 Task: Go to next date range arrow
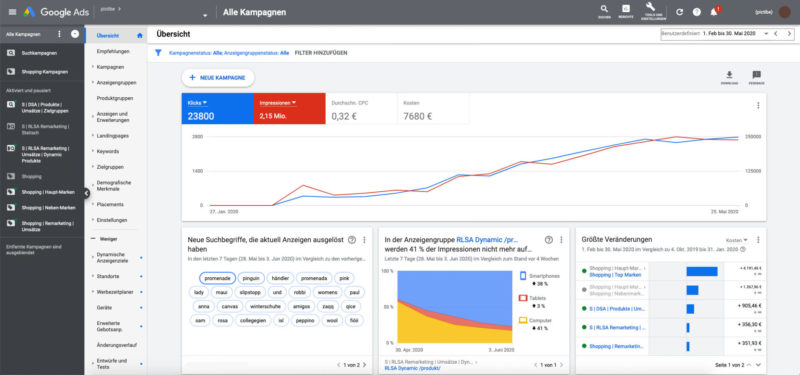(789, 34)
